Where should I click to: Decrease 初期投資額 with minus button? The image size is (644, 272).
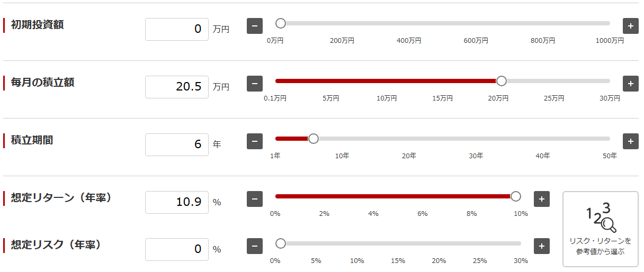255,25
